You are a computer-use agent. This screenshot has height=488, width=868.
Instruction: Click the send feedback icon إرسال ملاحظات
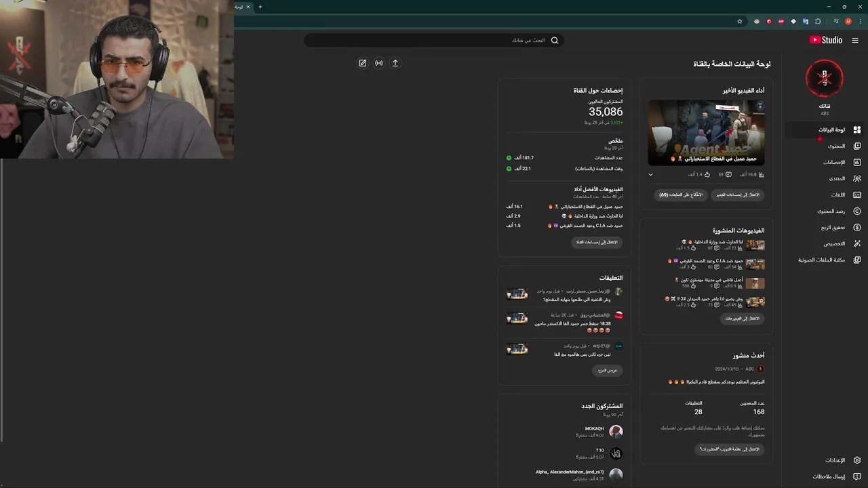click(x=857, y=476)
